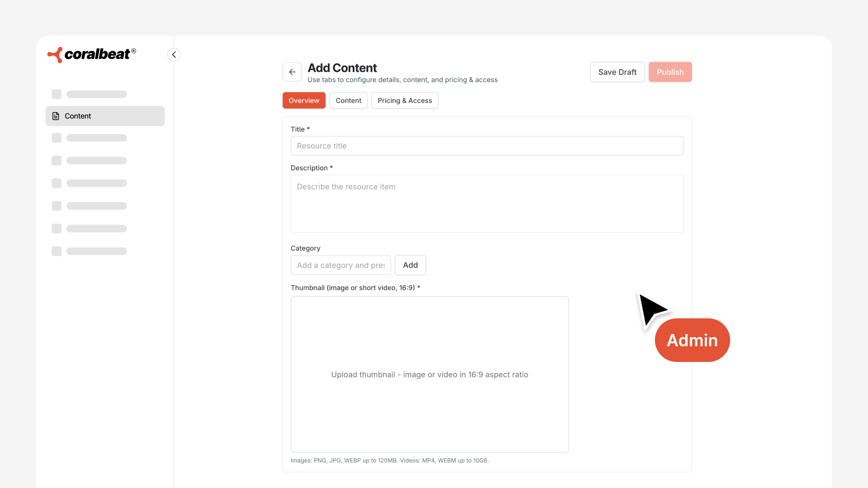Focus the Add a category input
The width and height of the screenshot is (868, 488).
click(340, 265)
